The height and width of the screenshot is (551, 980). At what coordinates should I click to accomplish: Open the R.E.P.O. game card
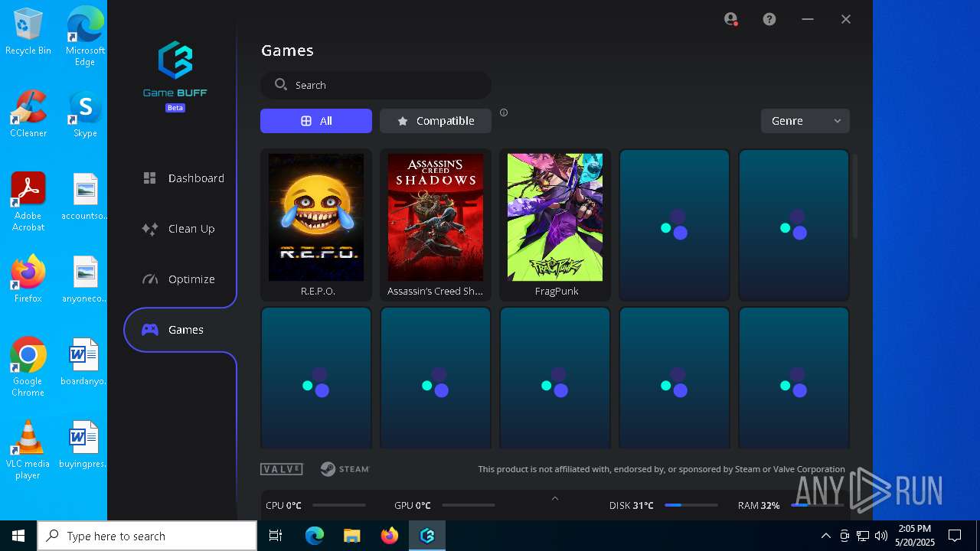tap(316, 224)
